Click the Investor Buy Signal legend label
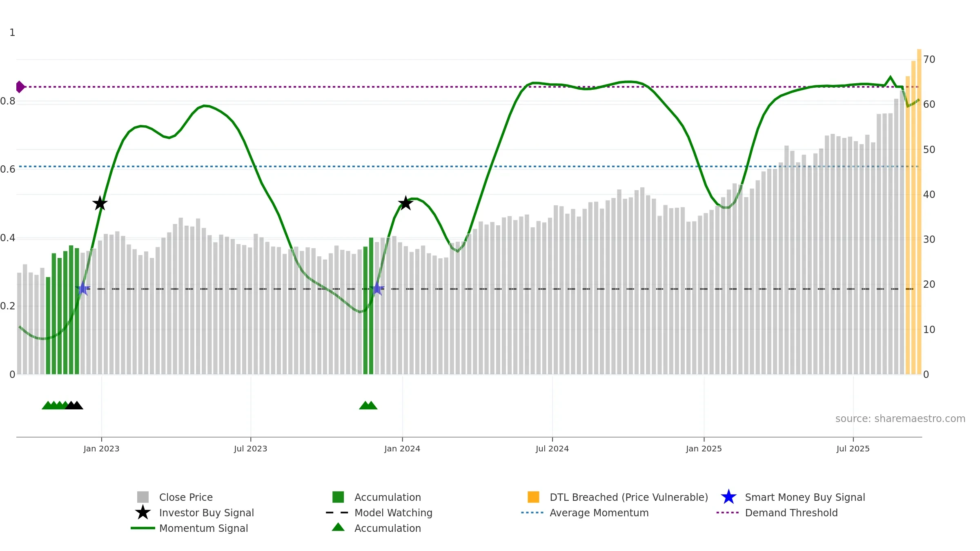Viewport: 980px width, 551px height. 206,513
